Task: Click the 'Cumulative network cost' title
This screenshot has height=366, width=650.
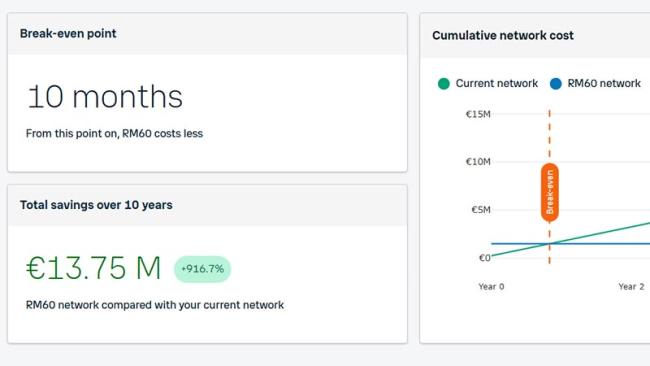Action: pyautogui.click(x=503, y=36)
